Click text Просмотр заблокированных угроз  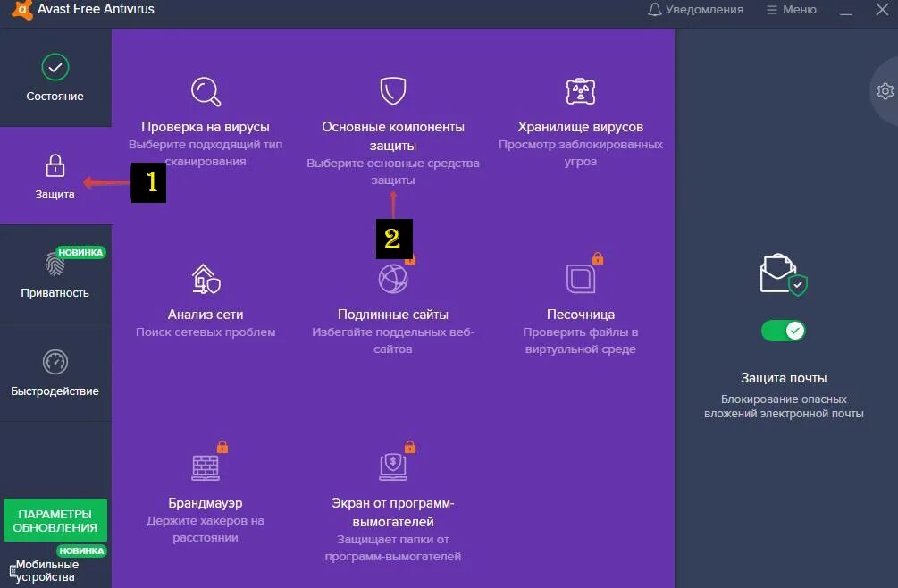(580, 153)
